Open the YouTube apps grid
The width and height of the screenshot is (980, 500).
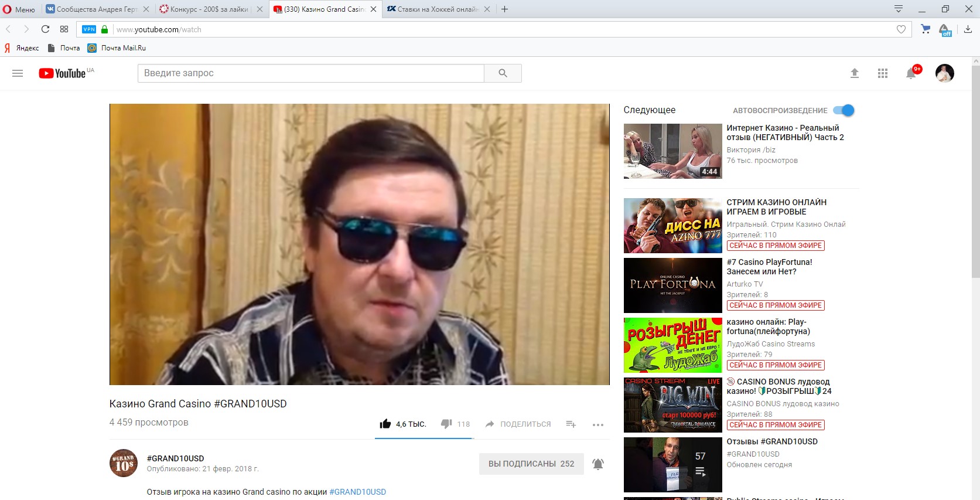point(883,73)
